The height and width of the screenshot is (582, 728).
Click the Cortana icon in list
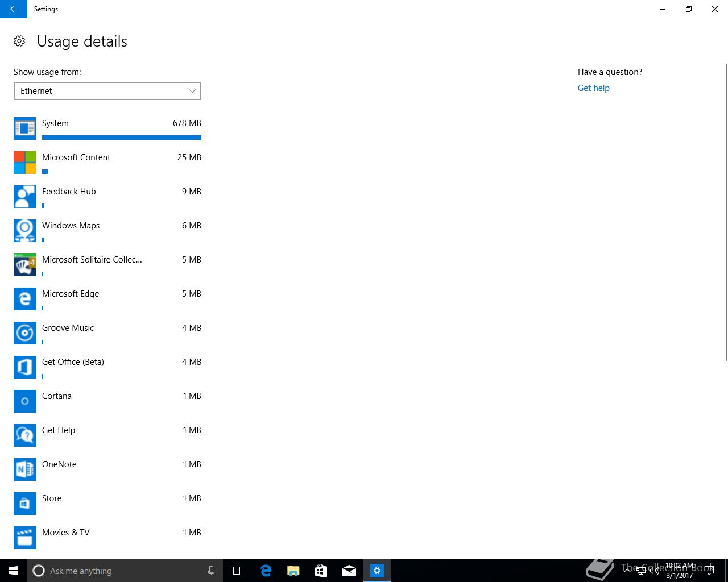25,401
